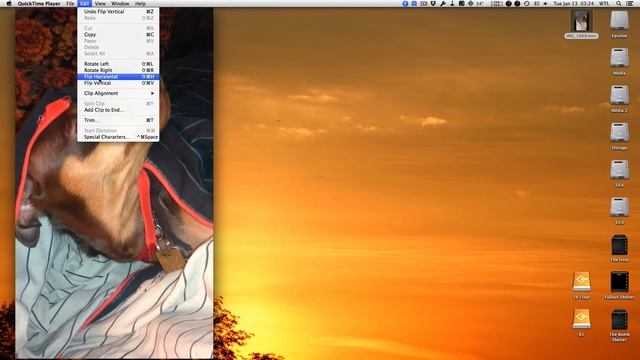Open the Window menu
The image size is (640, 360).
point(120,3)
